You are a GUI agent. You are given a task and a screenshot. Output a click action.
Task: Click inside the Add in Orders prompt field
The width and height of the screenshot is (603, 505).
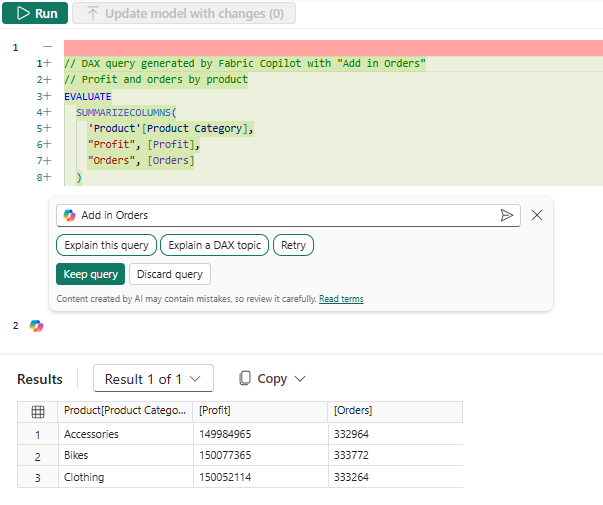click(x=280, y=215)
